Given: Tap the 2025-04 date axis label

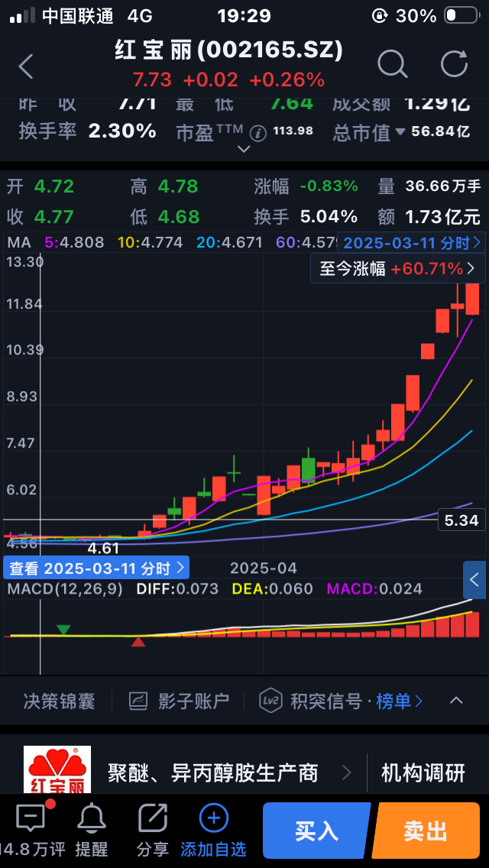Looking at the screenshot, I should (x=264, y=568).
